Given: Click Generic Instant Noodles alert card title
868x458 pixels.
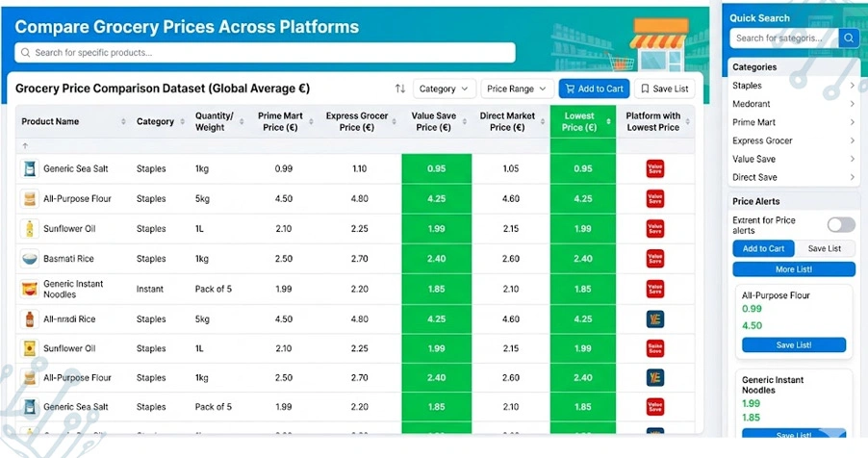Looking at the screenshot, I should click(772, 384).
